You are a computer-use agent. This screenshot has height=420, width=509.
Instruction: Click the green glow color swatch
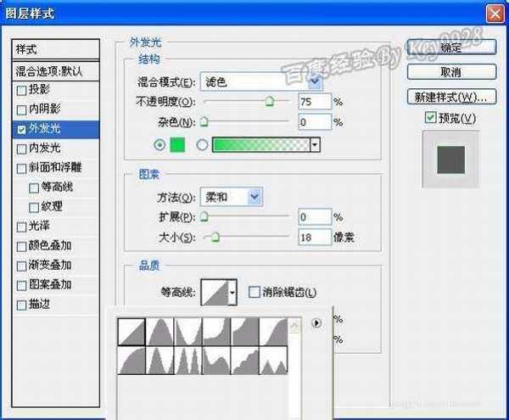coord(177,145)
